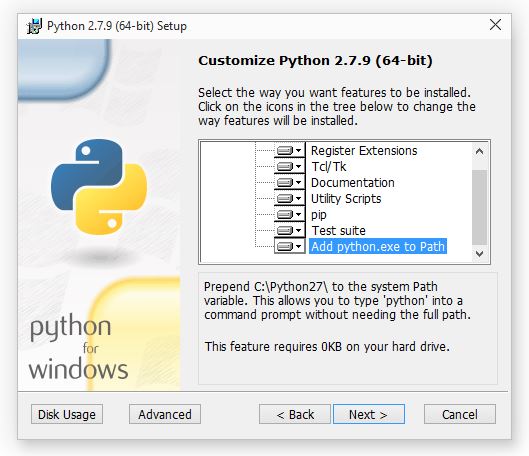The height and width of the screenshot is (456, 529).
Task: Select Add python.exe to Path item
Action: (x=378, y=247)
